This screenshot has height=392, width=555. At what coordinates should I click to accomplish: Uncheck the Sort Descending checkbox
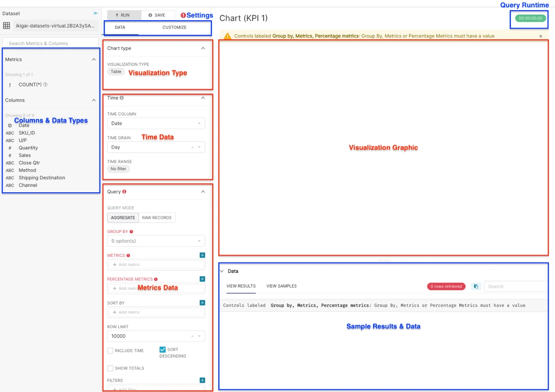pyautogui.click(x=162, y=350)
